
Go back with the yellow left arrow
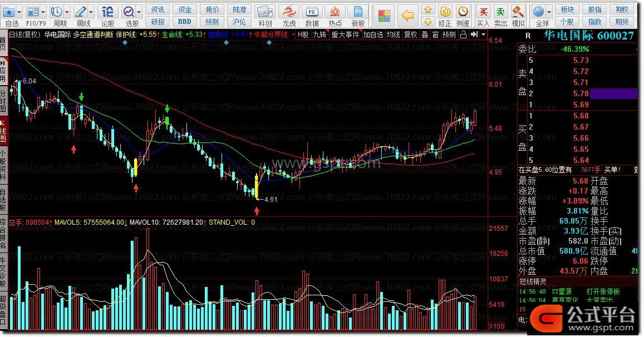[x=407, y=16]
